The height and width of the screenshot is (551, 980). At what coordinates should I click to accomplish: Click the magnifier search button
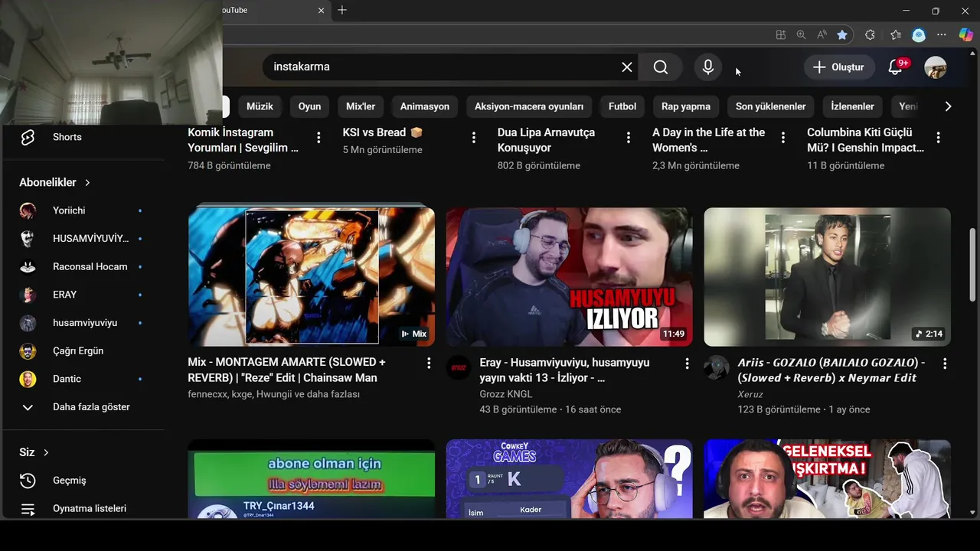(661, 67)
